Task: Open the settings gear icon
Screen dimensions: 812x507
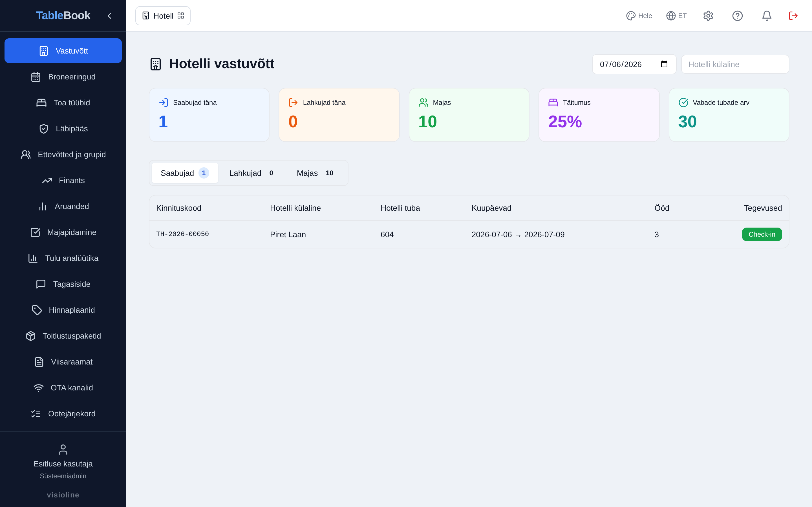Action: (x=708, y=16)
